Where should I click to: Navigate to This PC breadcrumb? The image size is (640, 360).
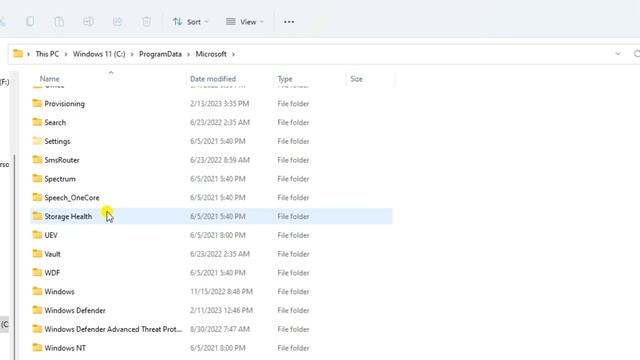click(47, 54)
